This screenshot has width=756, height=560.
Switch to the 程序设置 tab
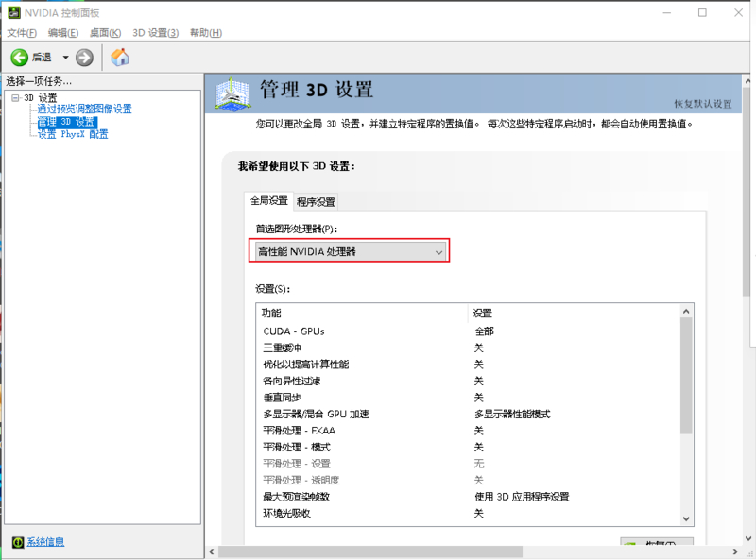click(x=316, y=202)
